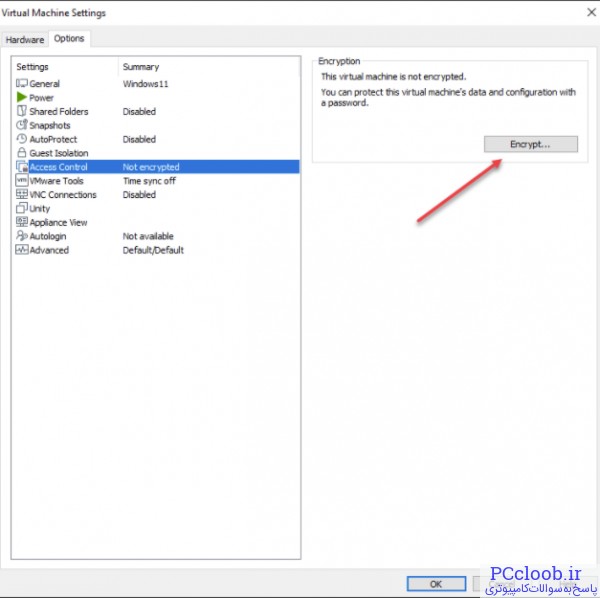The height and width of the screenshot is (598, 600).
Task: Select Autologin in settings list
Action: tap(156, 236)
